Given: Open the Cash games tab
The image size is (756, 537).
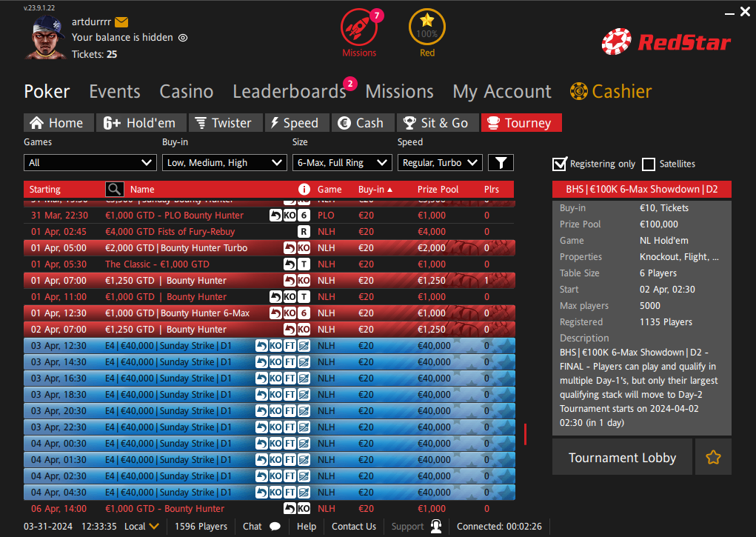Looking at the screenshot, I should click(363, 122).
